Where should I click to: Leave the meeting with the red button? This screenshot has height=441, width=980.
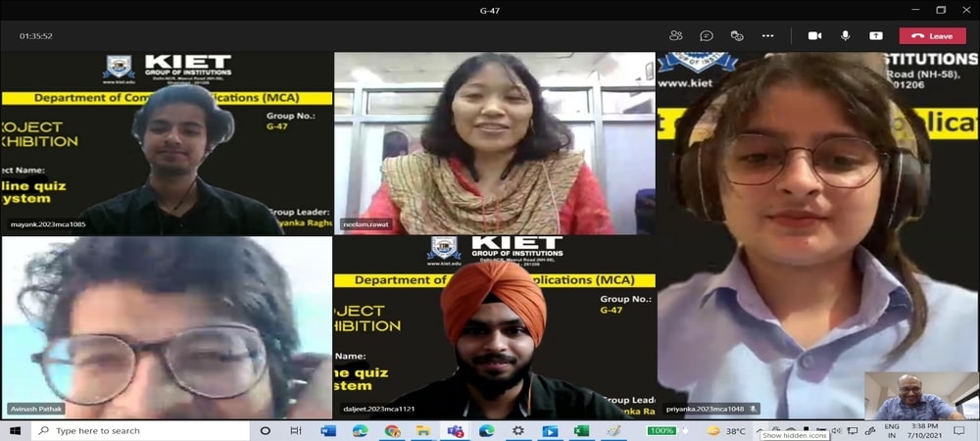coord(932,35)
